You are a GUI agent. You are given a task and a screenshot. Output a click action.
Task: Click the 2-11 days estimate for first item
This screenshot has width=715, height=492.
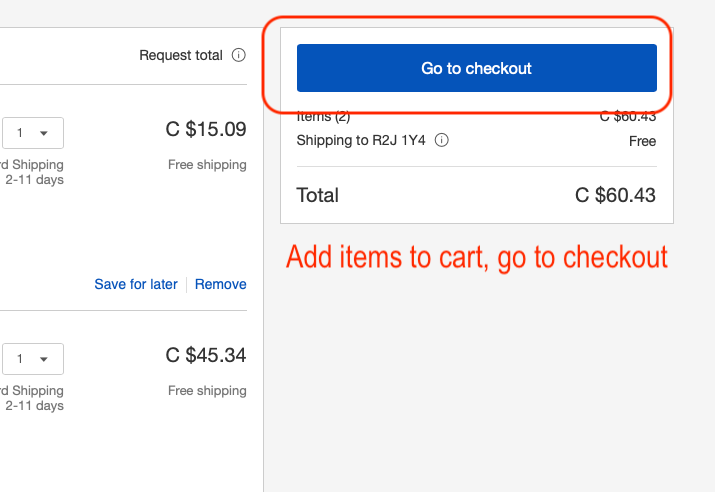tap(35, 180)
